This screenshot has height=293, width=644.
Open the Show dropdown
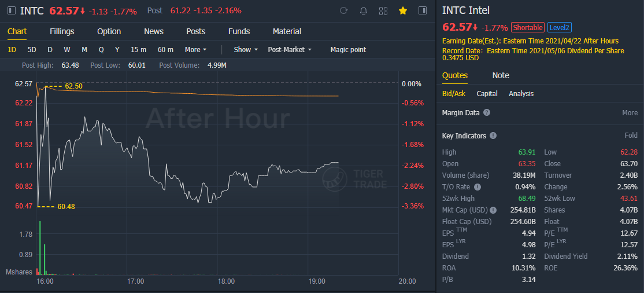point(246,50)
